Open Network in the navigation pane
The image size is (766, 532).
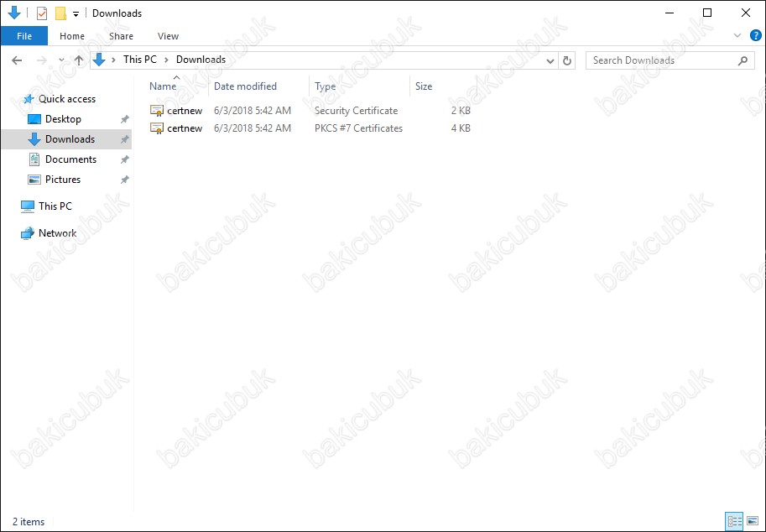tap(57, 233)
